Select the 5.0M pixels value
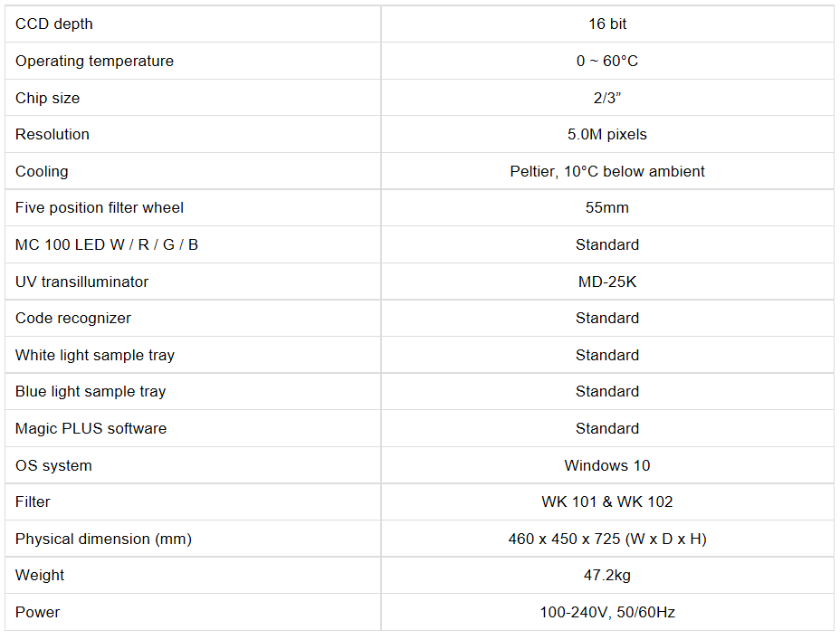840x640 pixels. point(607,134)
